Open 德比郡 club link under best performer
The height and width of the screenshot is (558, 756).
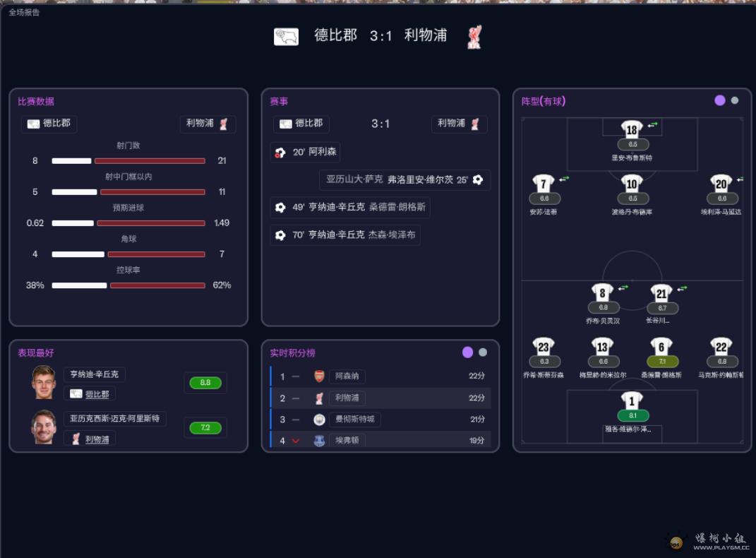(90, 394)
